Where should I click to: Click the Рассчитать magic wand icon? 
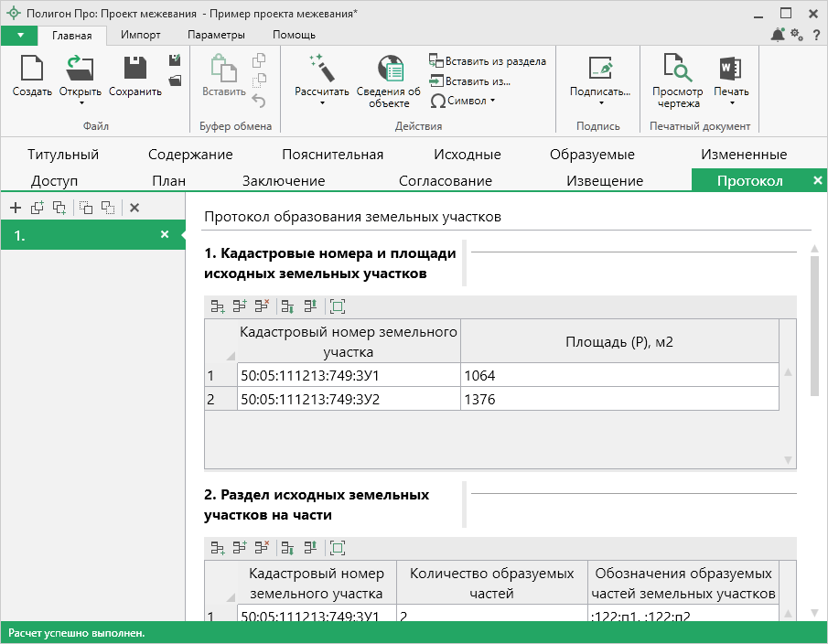point(321,70)
